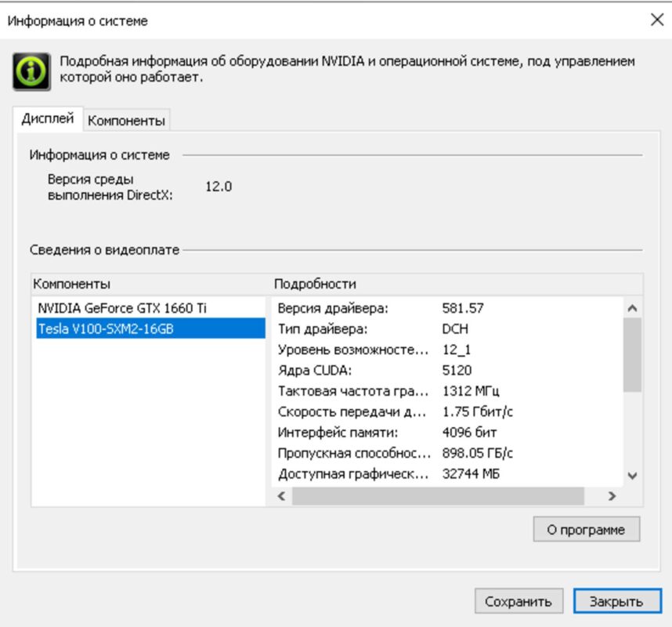Image resolution: width=672 pixels, height=627 pixels.
Task: Click the Тип драйвера value DCH
Action: pos(455,329)
